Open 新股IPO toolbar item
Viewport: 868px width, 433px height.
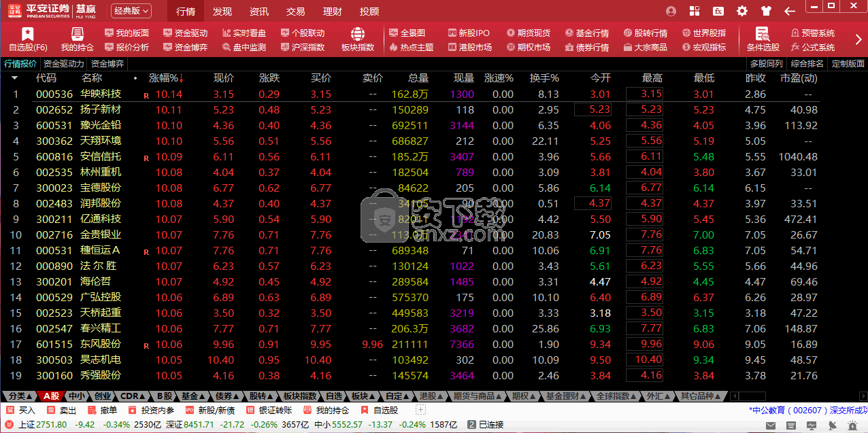pos(469,33)
